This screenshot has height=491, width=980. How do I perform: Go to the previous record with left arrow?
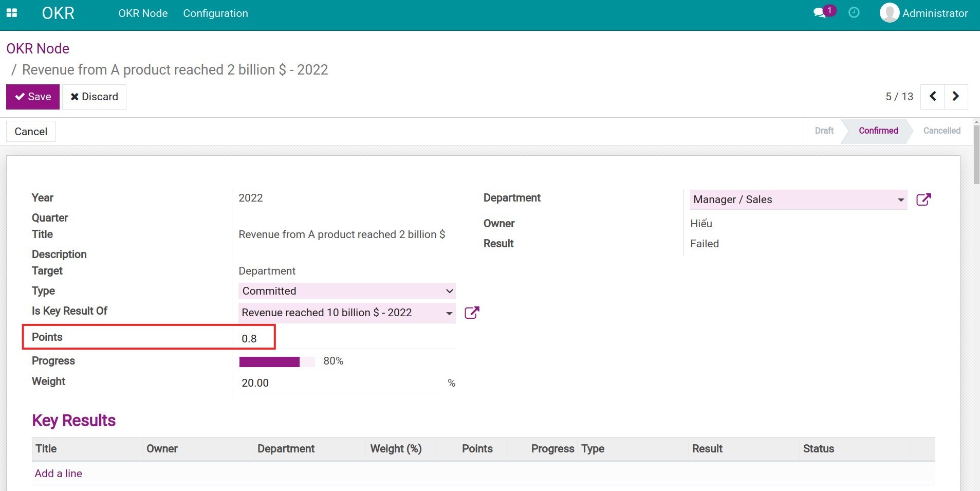click(x=933, y=97)
